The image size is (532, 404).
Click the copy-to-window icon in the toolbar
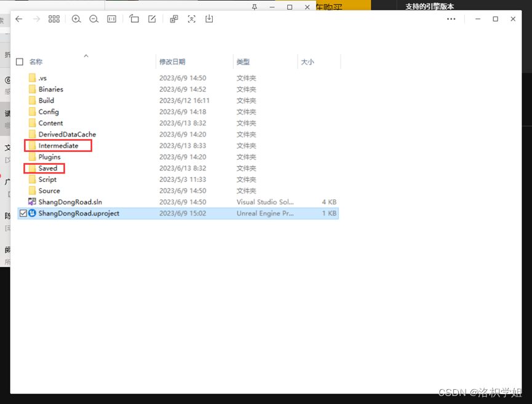[174, 19]
